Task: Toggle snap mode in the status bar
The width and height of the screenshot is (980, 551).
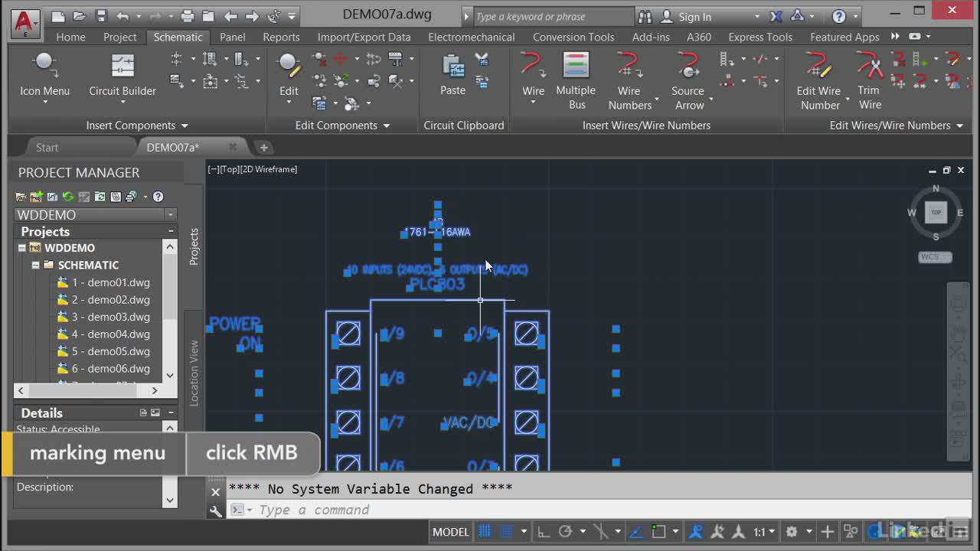Action: click(506, 531)
